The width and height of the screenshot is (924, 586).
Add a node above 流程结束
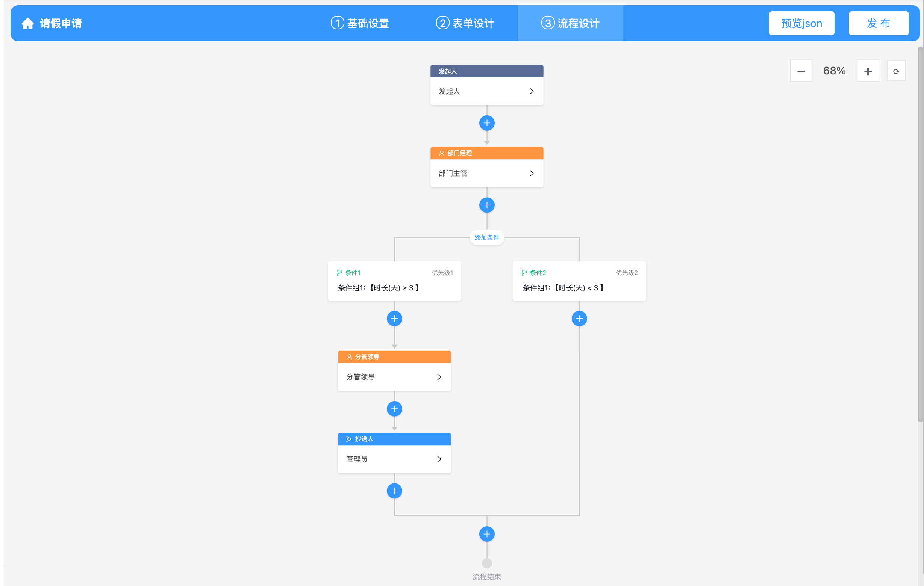tap(486, 534)
